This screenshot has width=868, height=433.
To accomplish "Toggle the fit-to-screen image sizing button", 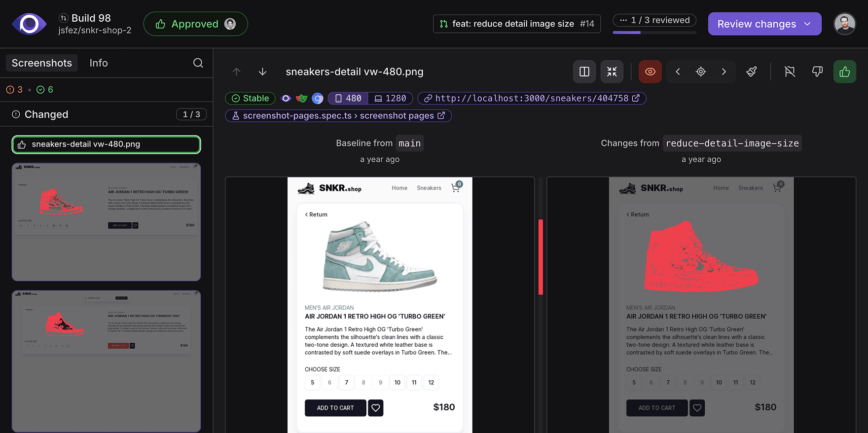I will tap(612, 72).
